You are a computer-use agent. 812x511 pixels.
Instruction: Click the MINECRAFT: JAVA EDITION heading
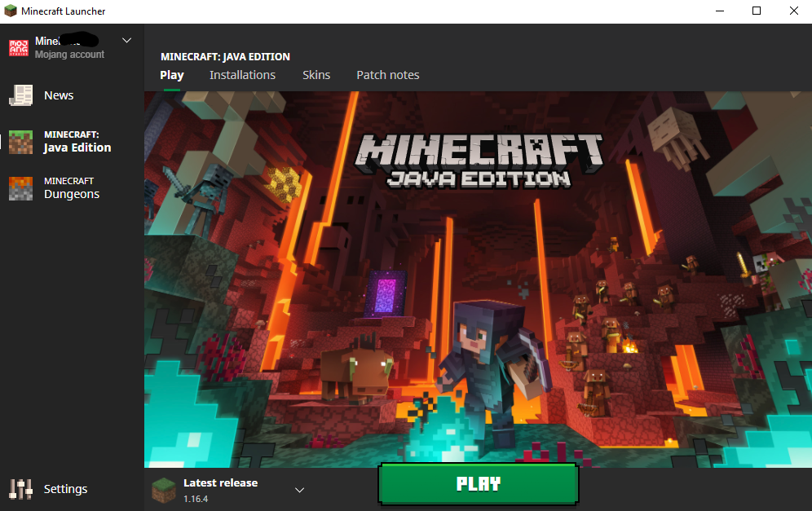click(x=225, y=56)
